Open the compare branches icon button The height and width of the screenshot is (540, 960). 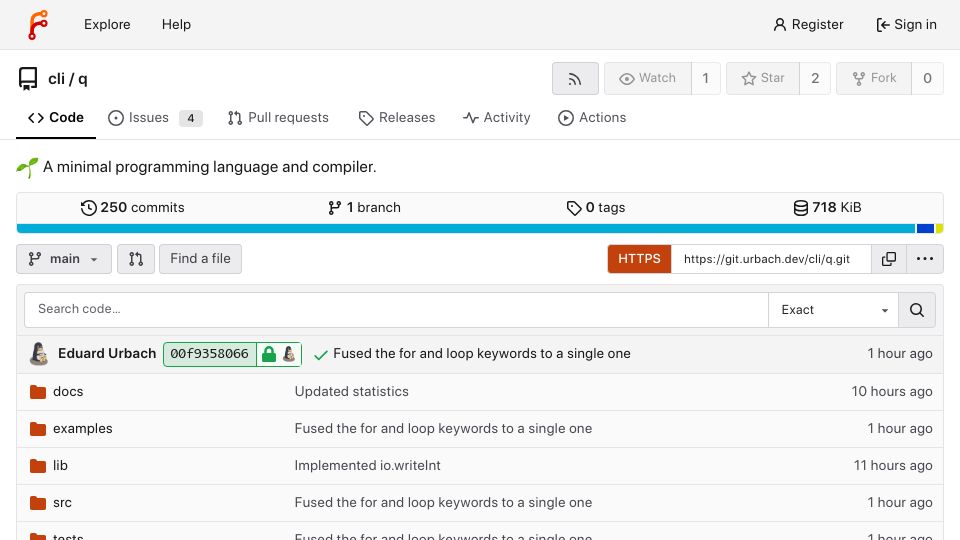[x=136, y=259]
